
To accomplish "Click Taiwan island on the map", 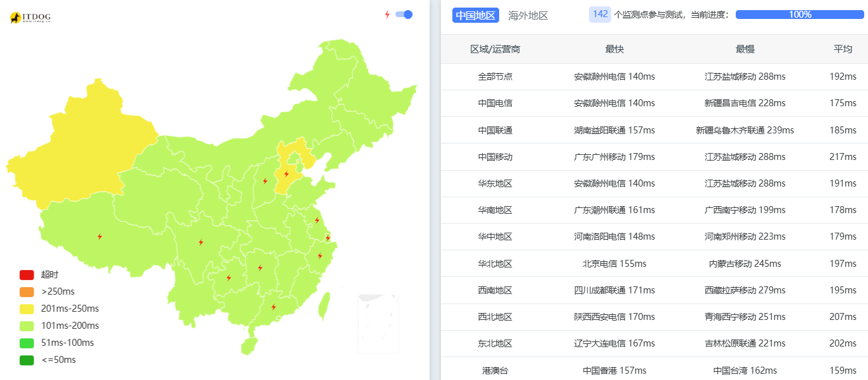I will [323, 306].
